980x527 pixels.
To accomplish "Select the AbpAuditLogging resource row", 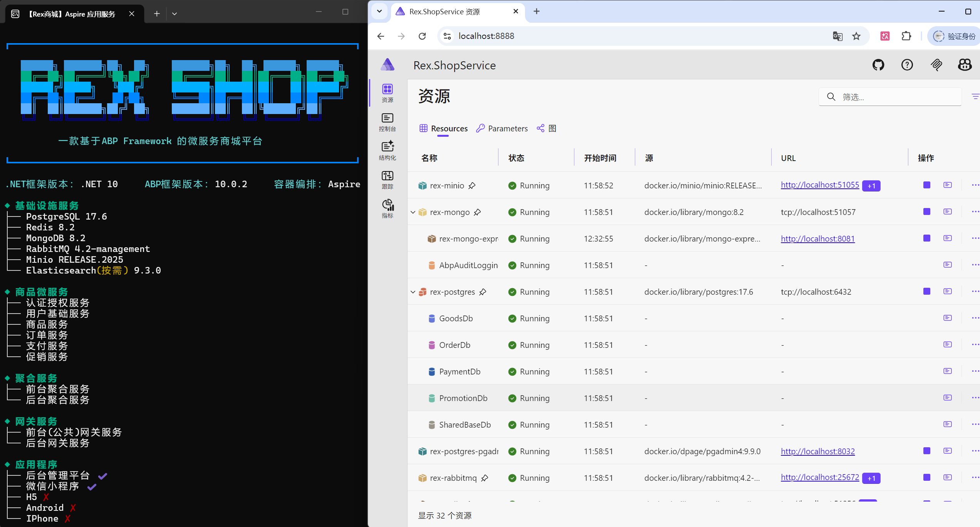I will [x=693, y=265].
